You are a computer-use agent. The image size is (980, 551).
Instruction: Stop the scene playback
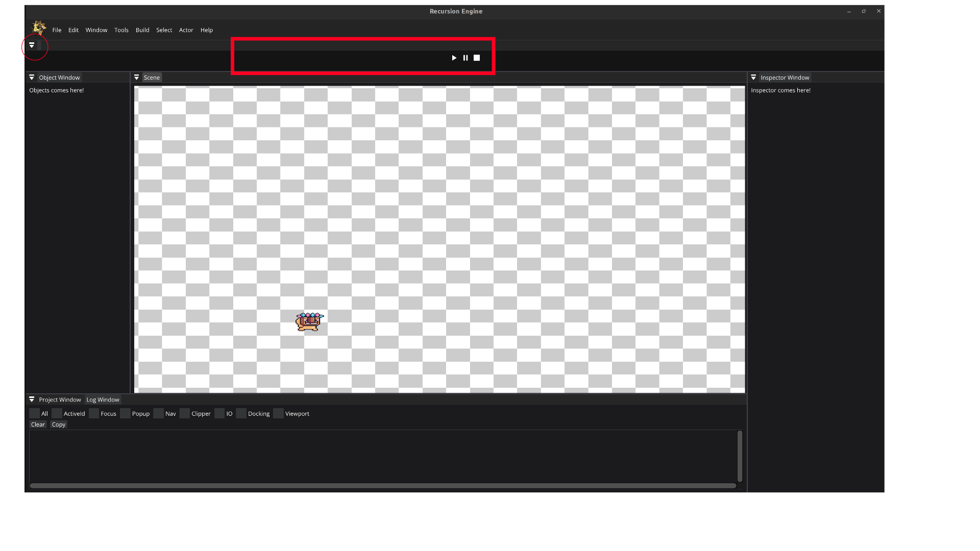[x=476, y=58]
